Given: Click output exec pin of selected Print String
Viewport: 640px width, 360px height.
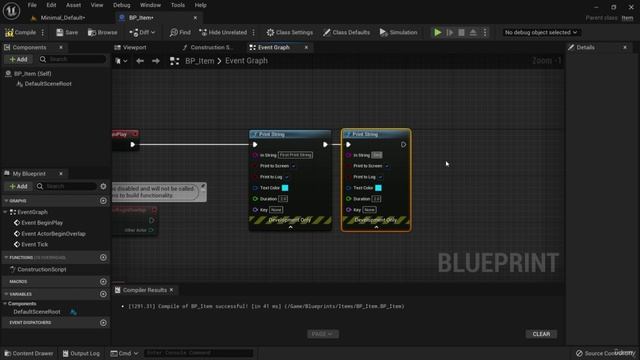Looking at the screenshot, I should (403, 144).
